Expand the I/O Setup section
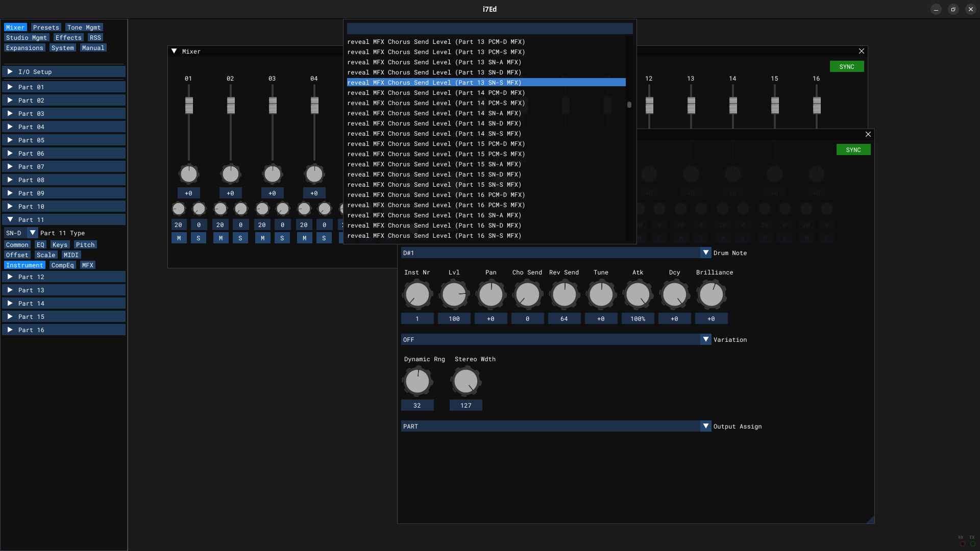 [x=64, y=72]
